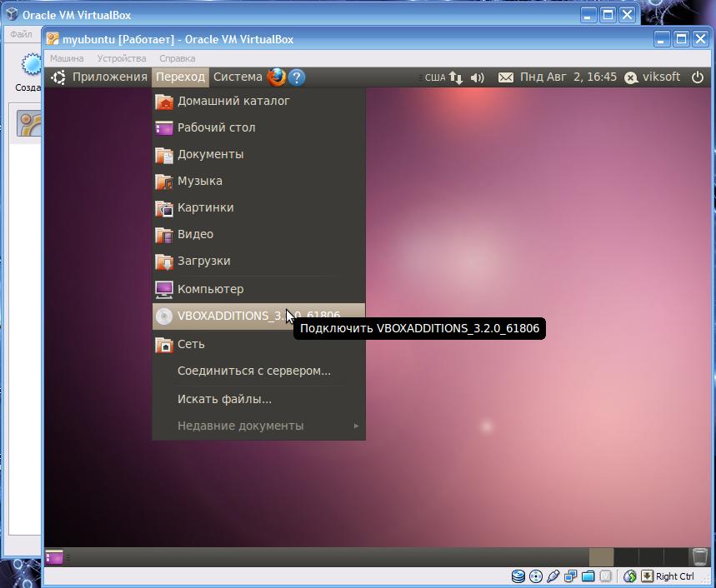Click the viksoft user status icon
Image resolution: width=716 pixels, height=588 pixels.
[631, 78]
